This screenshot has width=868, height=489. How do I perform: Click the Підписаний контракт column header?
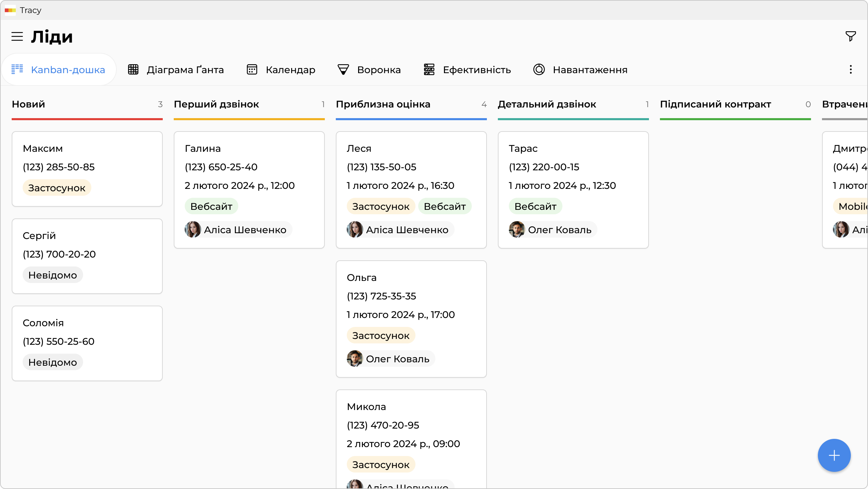click(x=716, y=104)
